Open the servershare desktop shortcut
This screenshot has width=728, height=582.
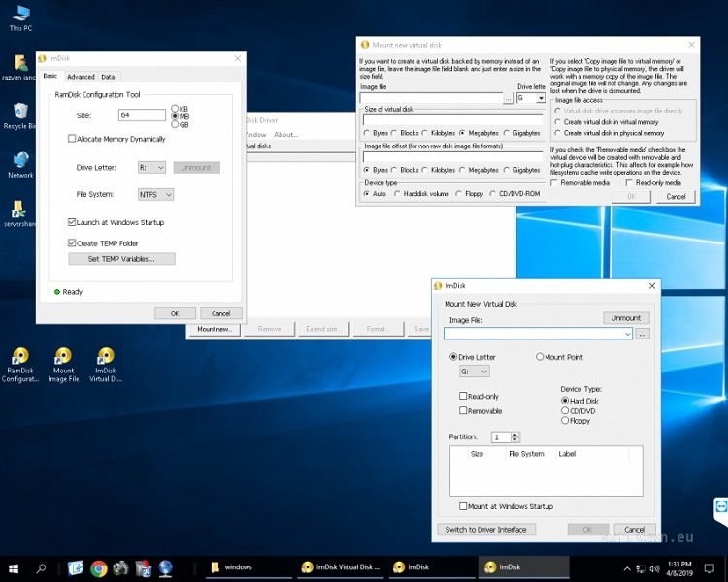[x=19, y=213]
